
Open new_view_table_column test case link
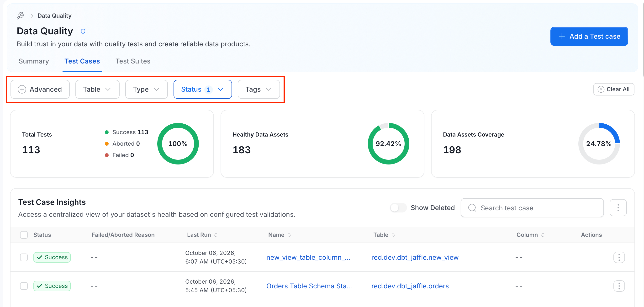308,257
